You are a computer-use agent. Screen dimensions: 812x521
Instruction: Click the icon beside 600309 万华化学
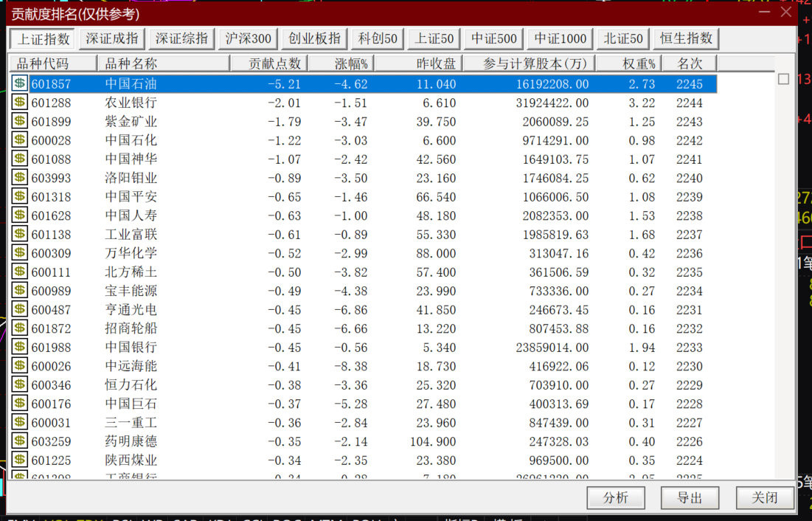coord(20,253)
